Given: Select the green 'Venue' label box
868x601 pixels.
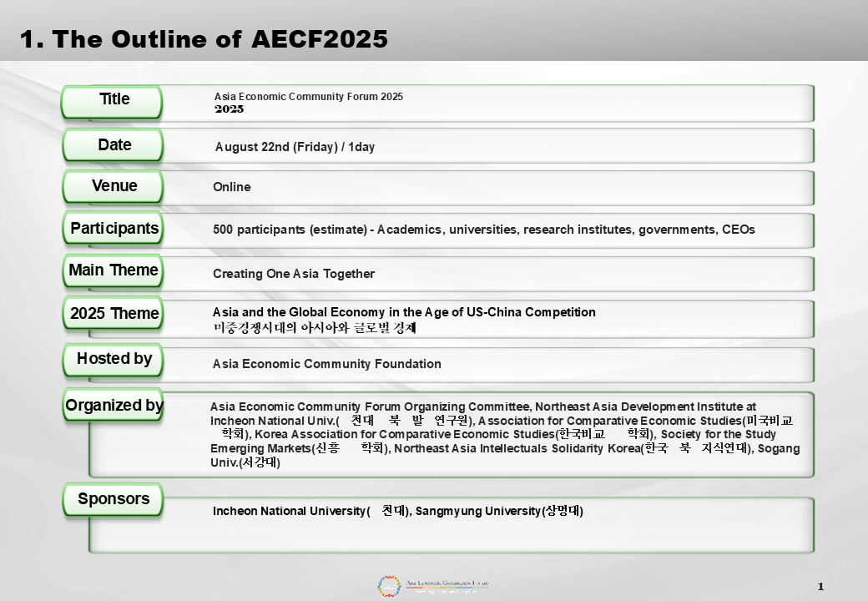Looking at the screenshot, I should tap(113, 186).
